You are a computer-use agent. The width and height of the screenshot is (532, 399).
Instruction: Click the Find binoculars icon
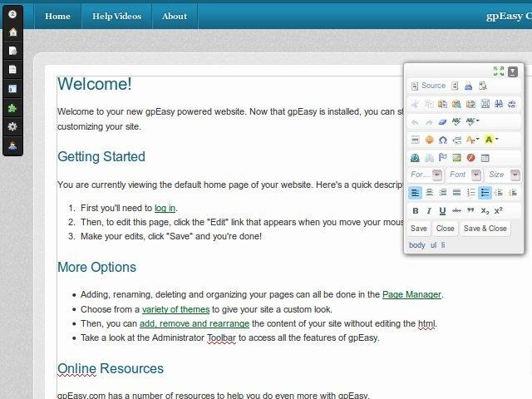[x=498, y=104]
